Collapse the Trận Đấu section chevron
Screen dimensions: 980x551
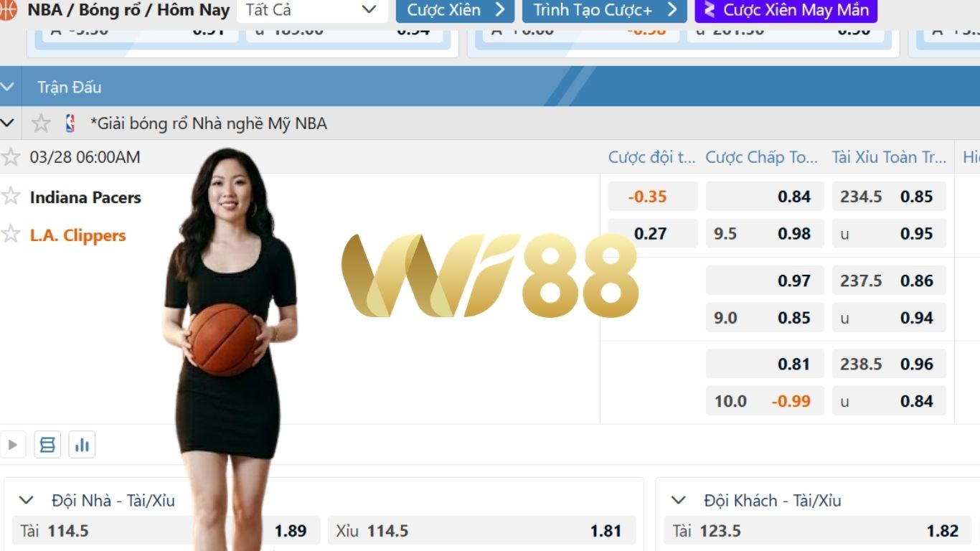[7, 87]
